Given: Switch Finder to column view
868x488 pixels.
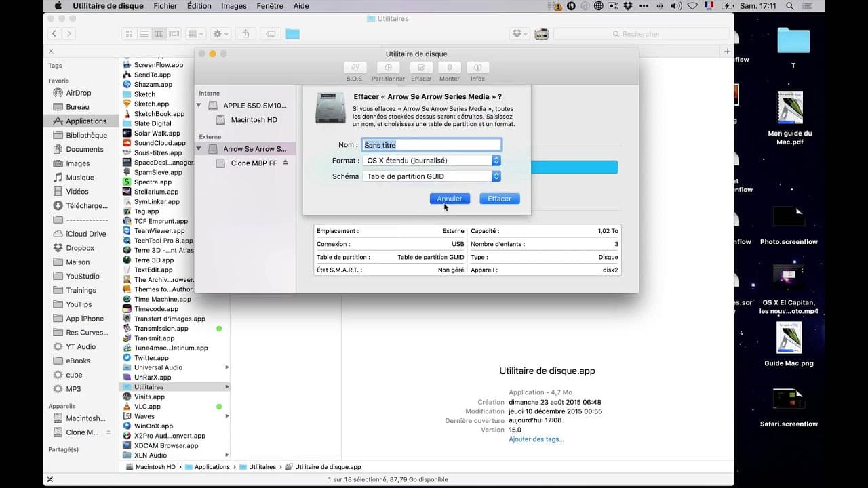Looking at the screenshot, I should 159,33.
